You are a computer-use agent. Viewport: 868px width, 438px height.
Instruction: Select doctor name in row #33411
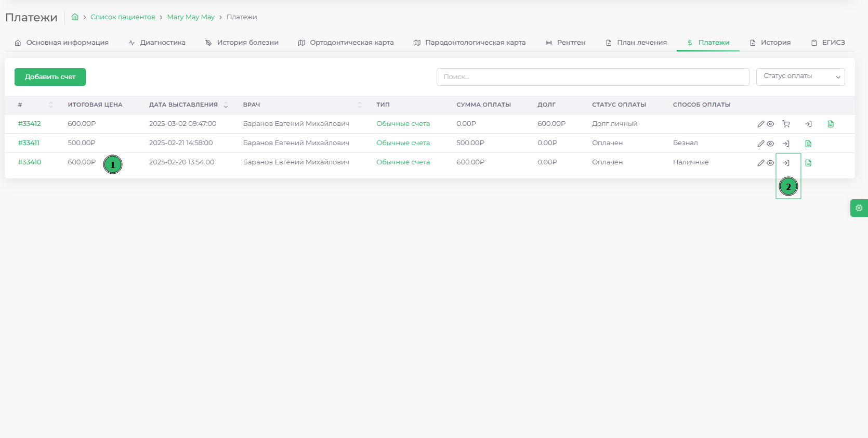pos(296,143)
